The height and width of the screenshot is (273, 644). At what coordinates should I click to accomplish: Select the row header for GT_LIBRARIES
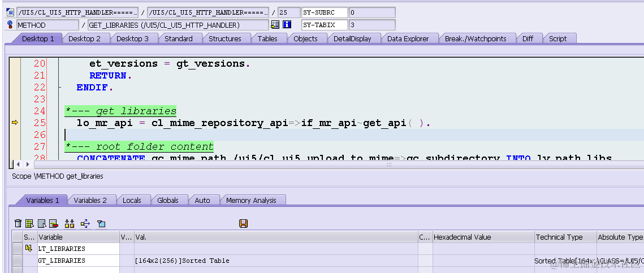(x=17, y=261)
